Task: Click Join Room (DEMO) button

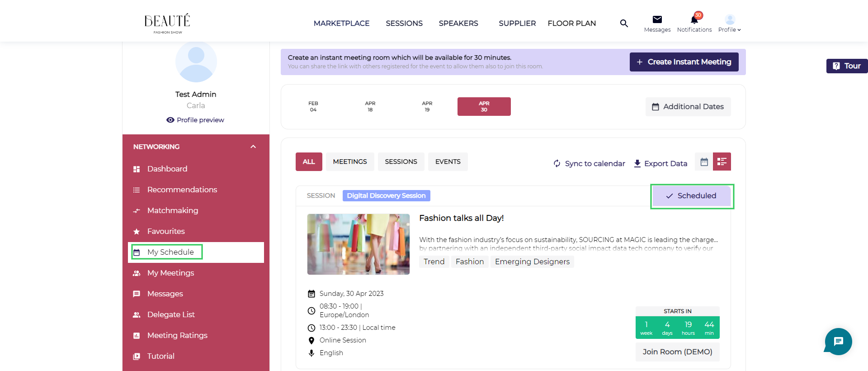Action: tap(677, 352)
